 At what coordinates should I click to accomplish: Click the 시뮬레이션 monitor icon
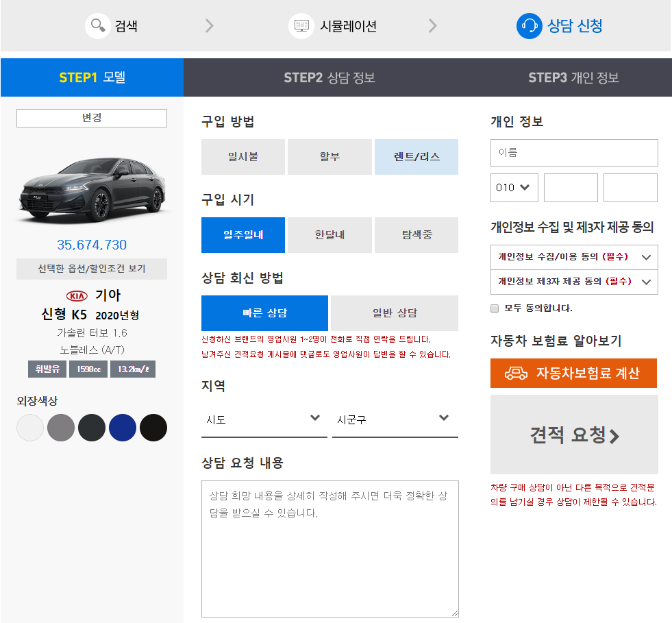[x=301, y=26]
